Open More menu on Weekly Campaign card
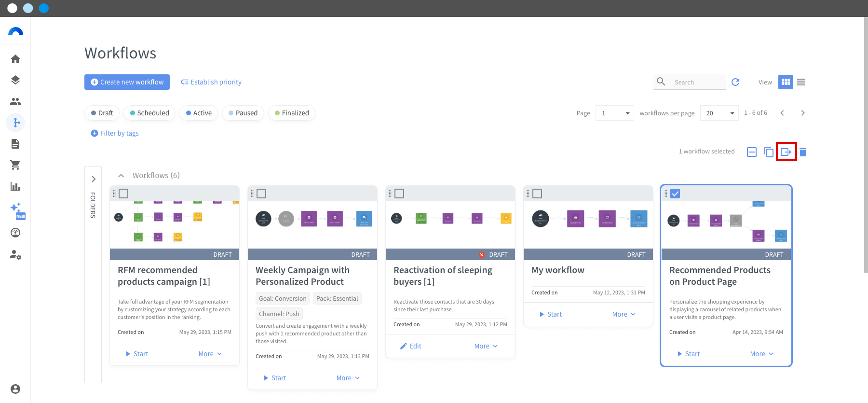Screen dimensions: 868x403 coord(348,378)
